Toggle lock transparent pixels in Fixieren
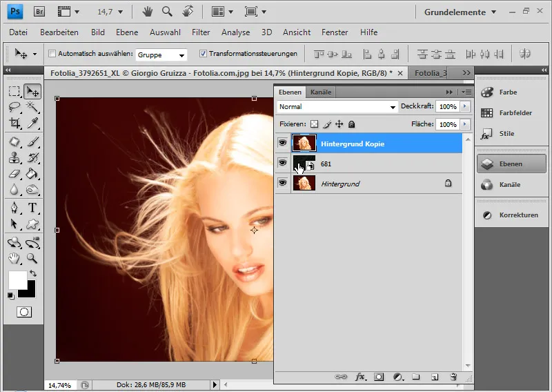 point(315,124)
